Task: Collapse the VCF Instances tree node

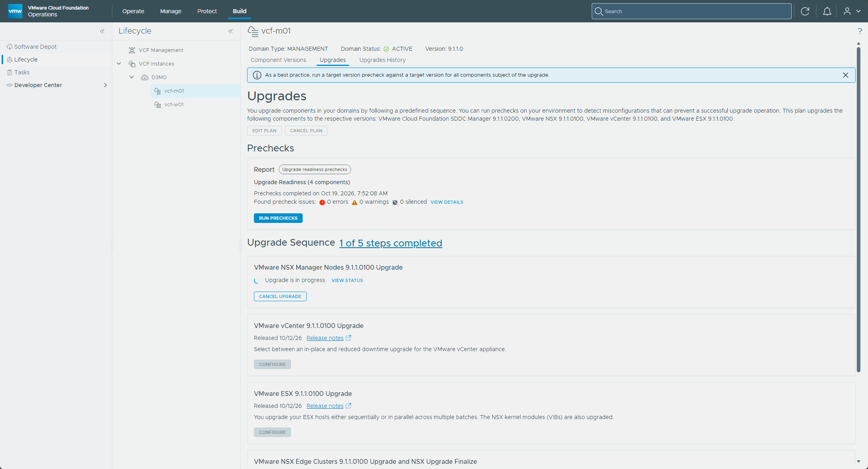Action: (119, 64)
